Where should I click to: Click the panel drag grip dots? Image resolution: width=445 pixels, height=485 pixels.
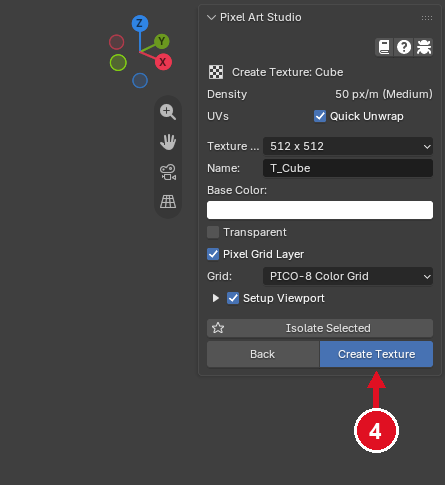pos(427,18)
